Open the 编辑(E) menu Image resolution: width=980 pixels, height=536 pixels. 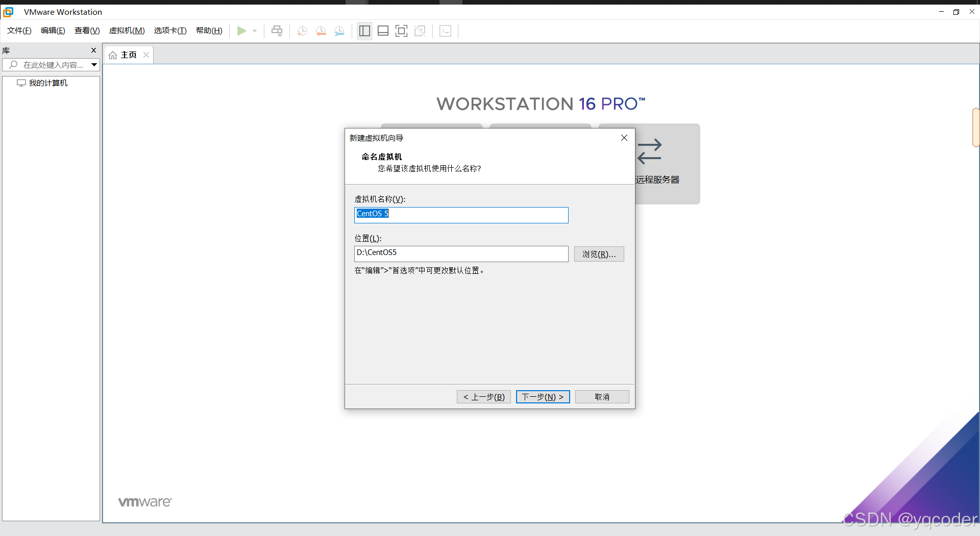click(53, 31)
